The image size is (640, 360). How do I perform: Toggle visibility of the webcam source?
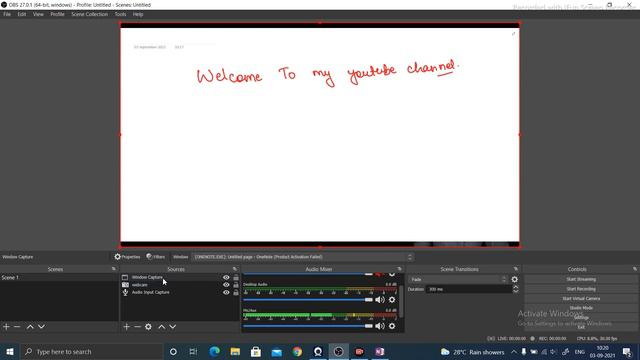coord(226,285)
